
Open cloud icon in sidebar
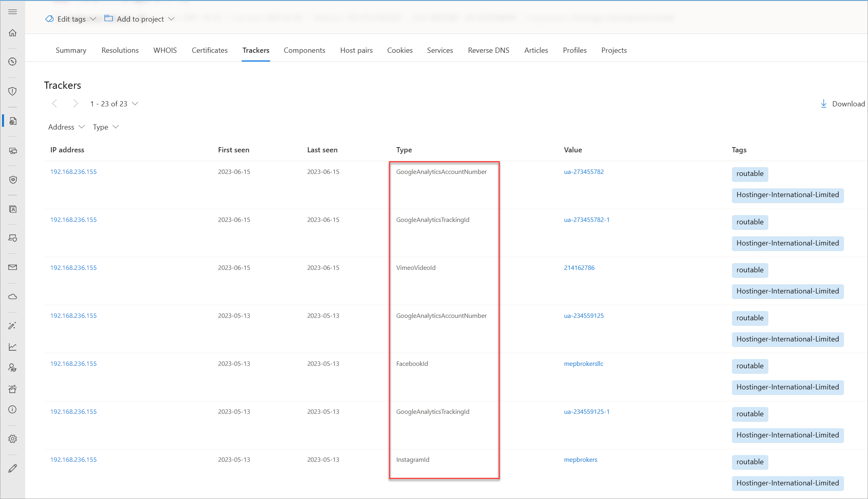[12, 297]
